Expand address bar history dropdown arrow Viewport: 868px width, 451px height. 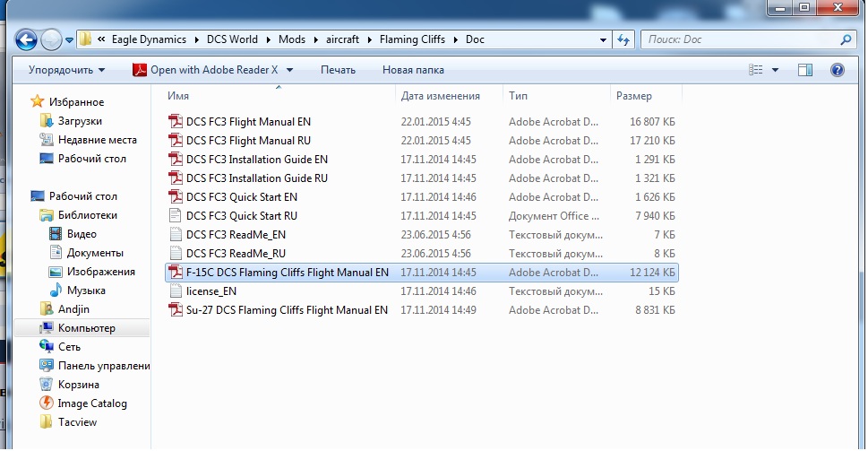603,39
